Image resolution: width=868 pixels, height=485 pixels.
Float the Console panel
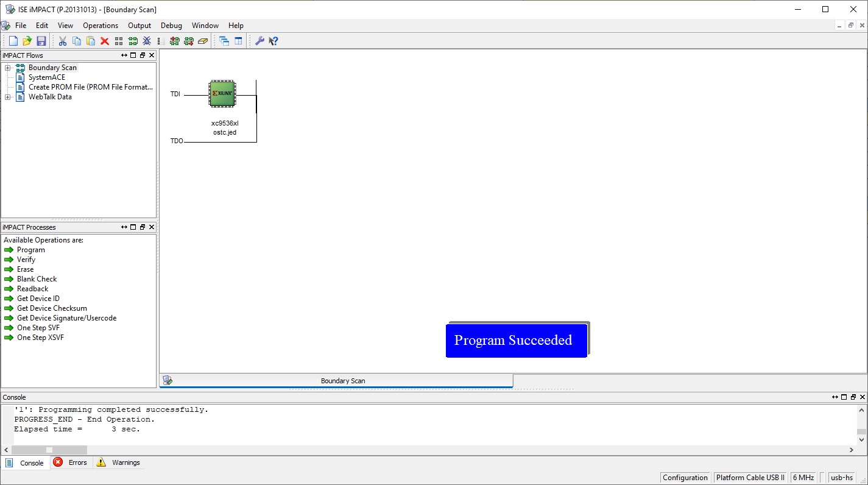853,397
